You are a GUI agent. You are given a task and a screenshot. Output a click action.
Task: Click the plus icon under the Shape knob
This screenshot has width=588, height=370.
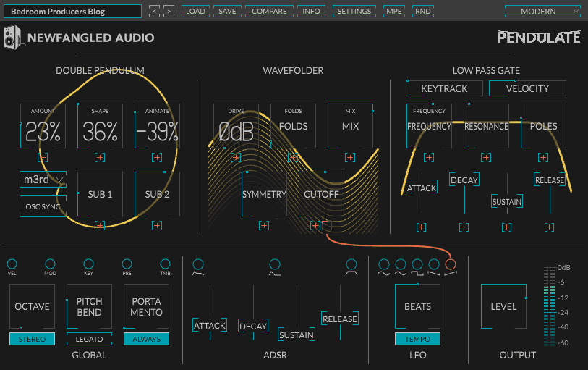point(100,156)
